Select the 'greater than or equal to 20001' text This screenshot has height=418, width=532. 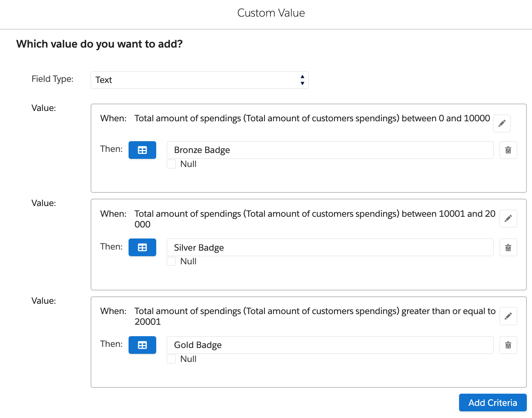315,316
